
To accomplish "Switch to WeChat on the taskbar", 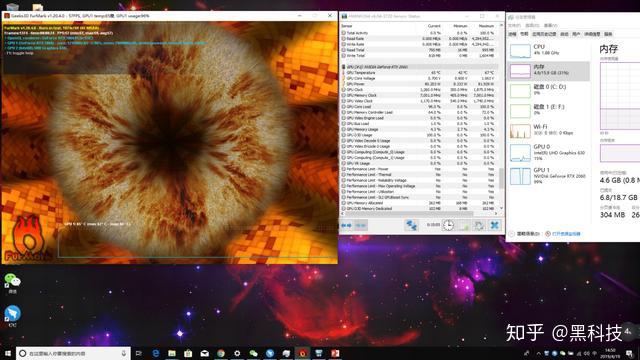I will click(253, 353).
